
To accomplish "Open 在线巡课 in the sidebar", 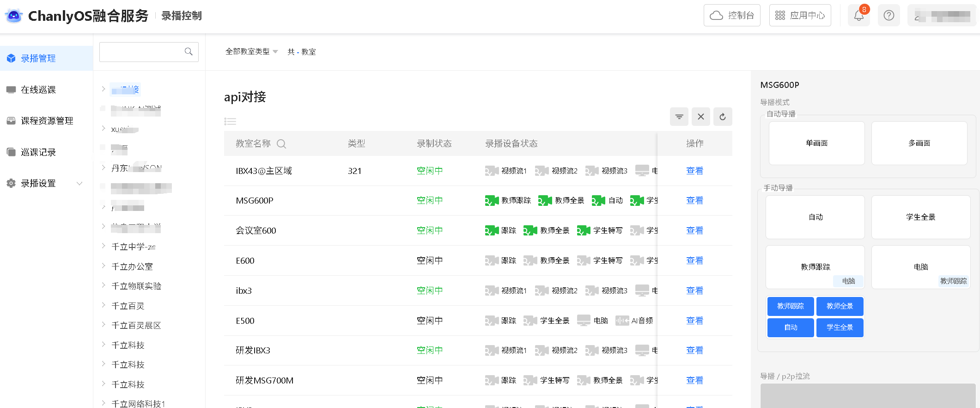I will [38, 90].
